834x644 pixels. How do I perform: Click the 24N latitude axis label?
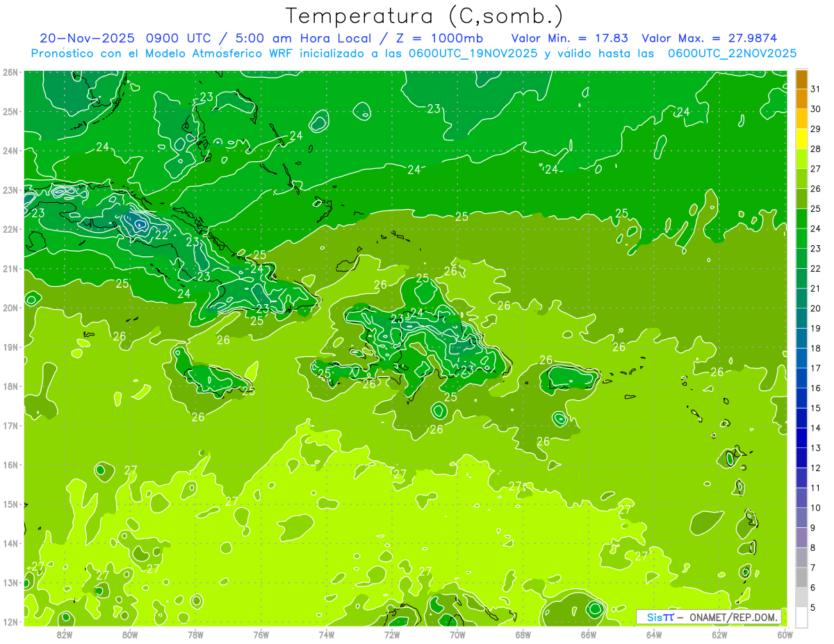(11, 151)
